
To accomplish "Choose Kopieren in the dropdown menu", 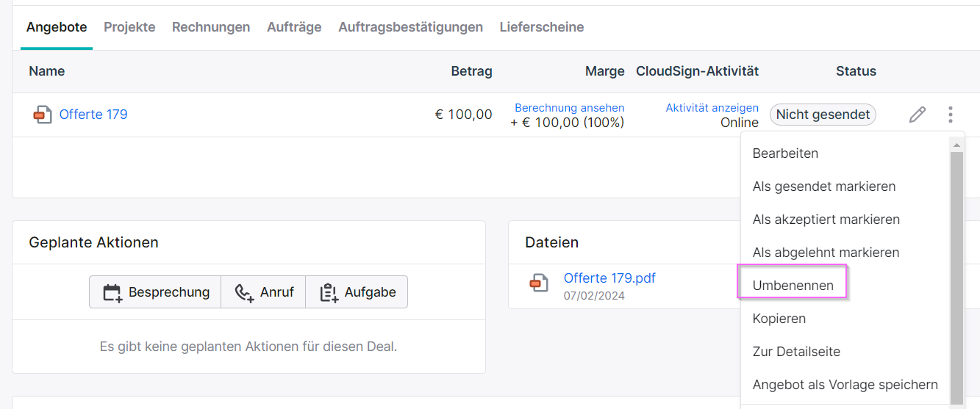I will point(779,319).
